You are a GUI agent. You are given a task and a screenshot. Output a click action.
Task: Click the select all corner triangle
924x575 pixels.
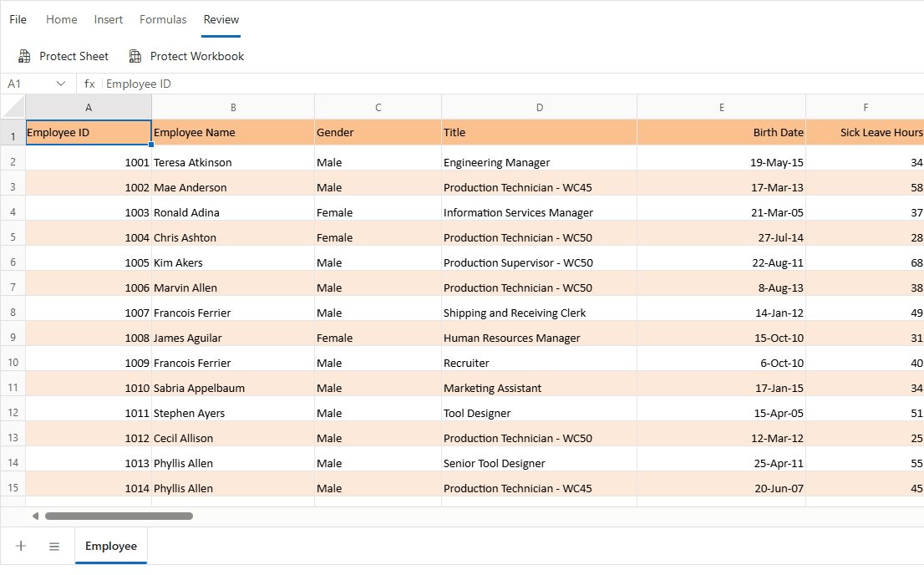(x=13, y=107)
